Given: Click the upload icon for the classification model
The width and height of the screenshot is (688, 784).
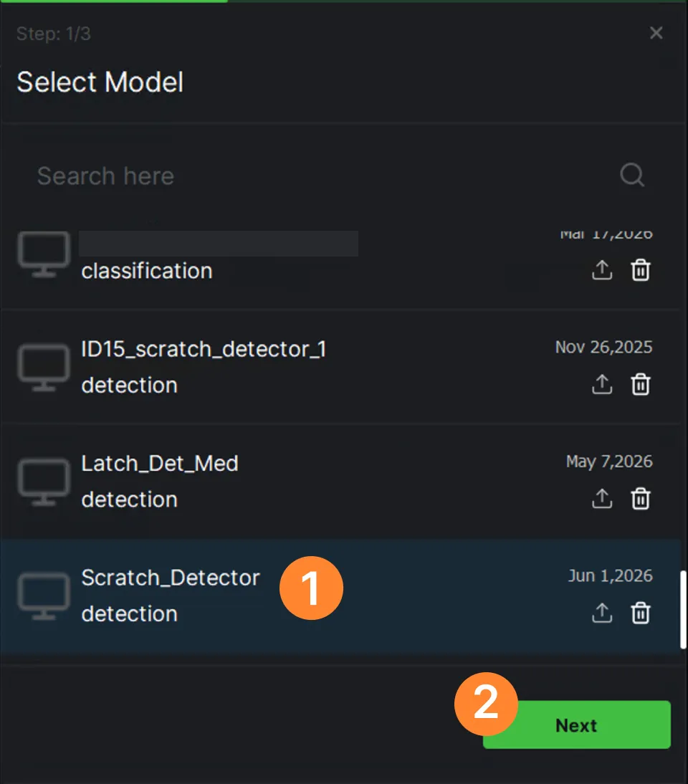Looking at the screenshot, I should (602, 270).
